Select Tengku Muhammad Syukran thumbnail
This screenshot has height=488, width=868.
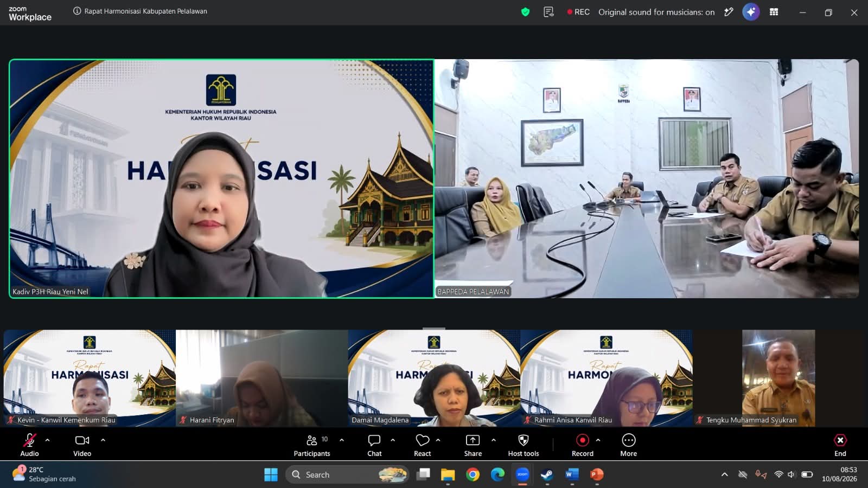tap(778, 378)
